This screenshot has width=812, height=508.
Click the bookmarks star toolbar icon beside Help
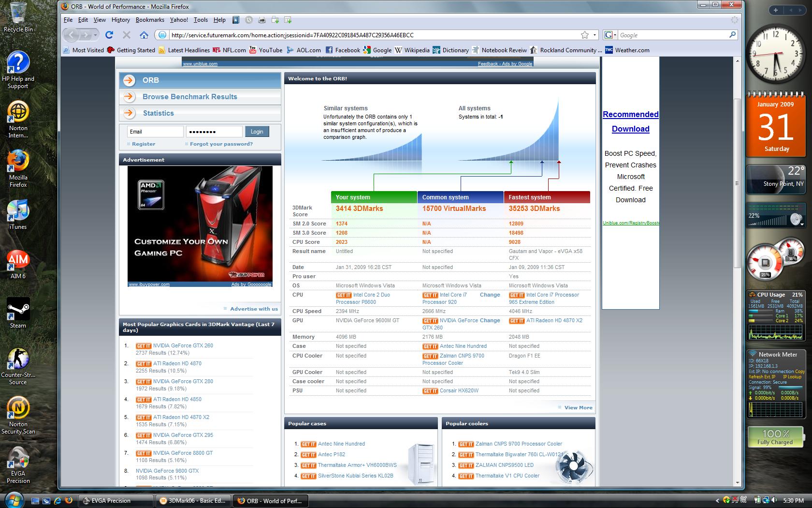click(236, 20)
